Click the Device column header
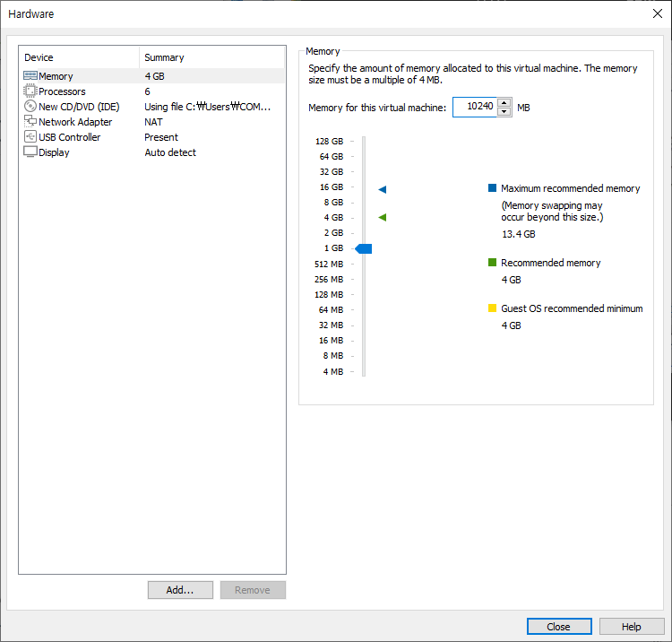672x642 pixels. [x=79, y=57]
